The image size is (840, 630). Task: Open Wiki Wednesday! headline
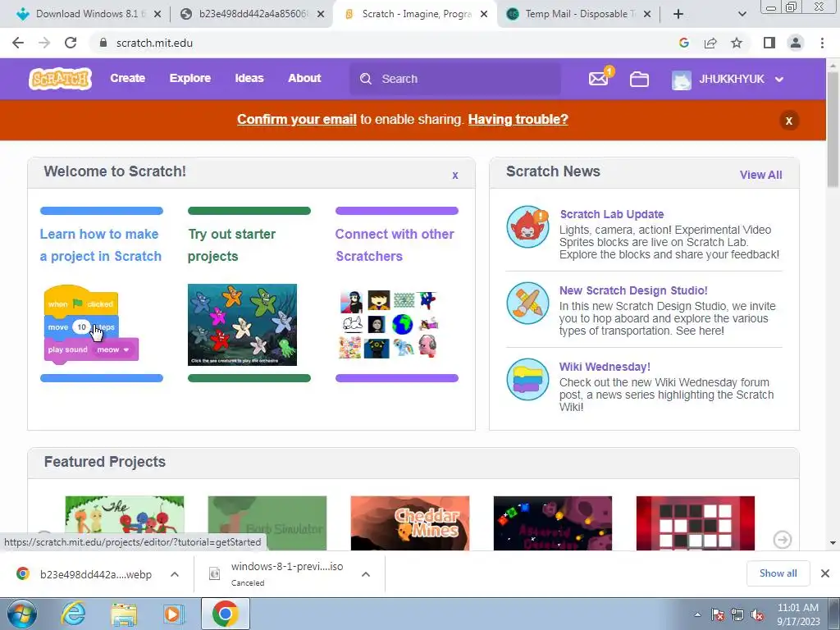(605, 367)
